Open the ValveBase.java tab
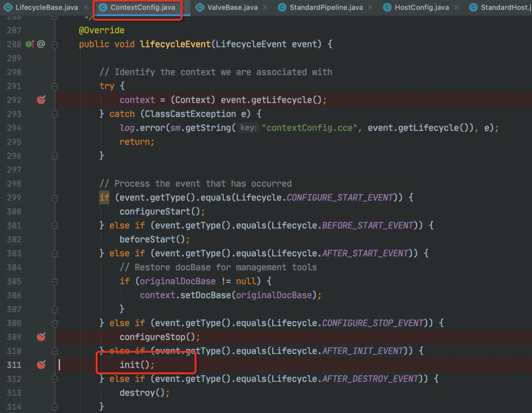The height and width of the screenshot is (413, 532). 232,7
